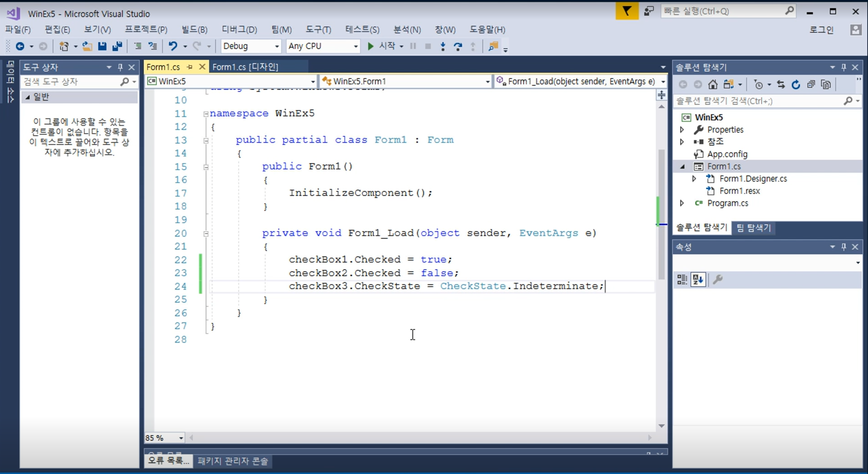Pin the 도구 상자 panel
This screenshot has height=474, width=868.
click(x=120, y=67)
